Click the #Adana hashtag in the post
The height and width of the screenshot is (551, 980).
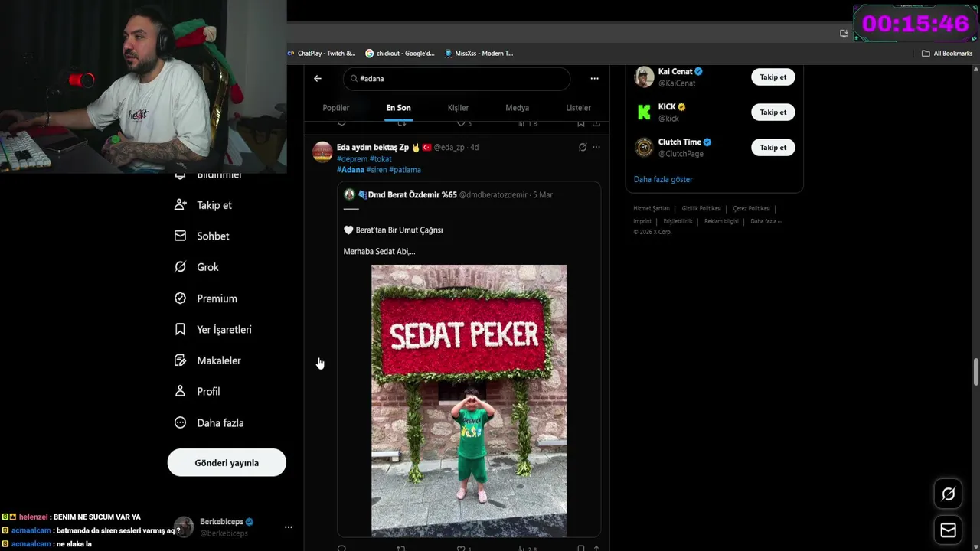tap(351, 170)
